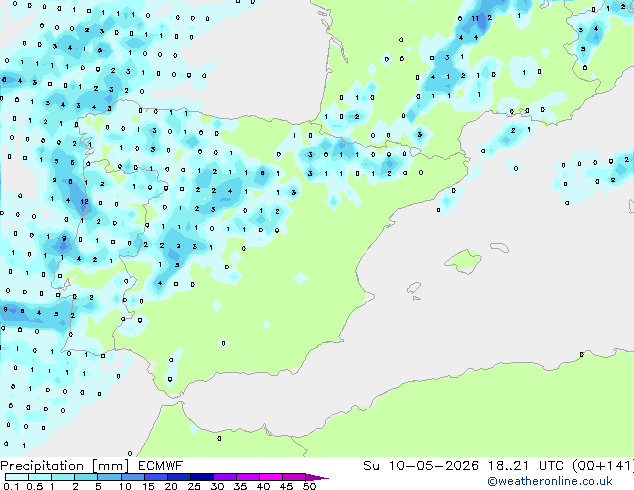The height and width of the screenshot is (490, 634).
Task: Select the 5–10 mm legend color swatch
Action: click(x=109, y=477)
